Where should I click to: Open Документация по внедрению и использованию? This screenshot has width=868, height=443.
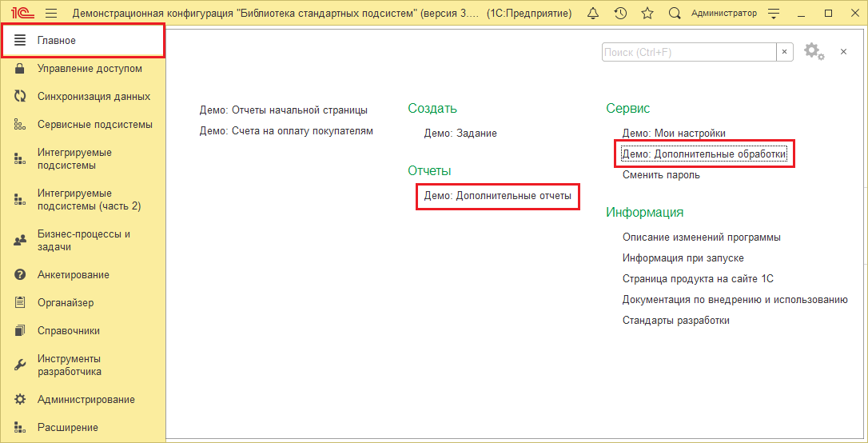tap(735, 300)
